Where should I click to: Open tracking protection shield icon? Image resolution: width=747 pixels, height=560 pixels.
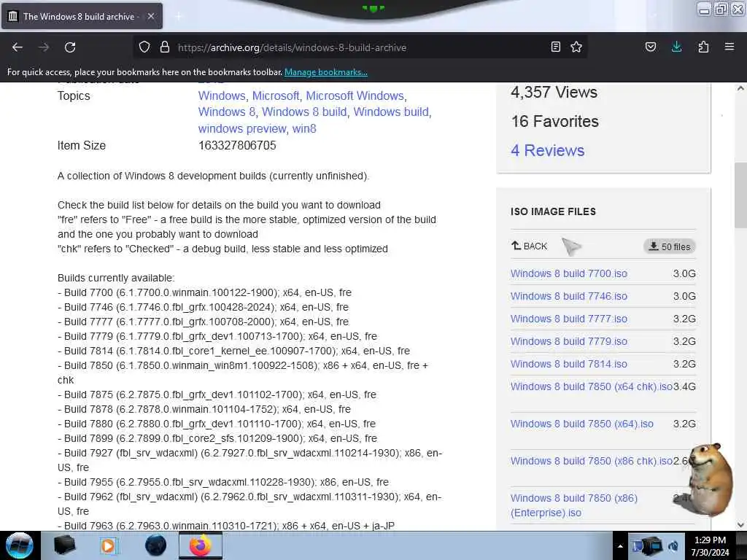tap(144, 47)
